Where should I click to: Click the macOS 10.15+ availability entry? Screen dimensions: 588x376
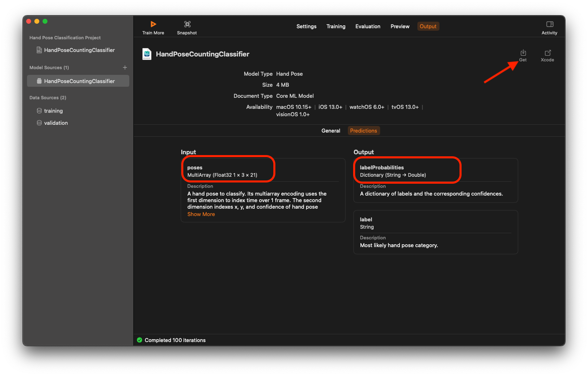coord(294,107)
